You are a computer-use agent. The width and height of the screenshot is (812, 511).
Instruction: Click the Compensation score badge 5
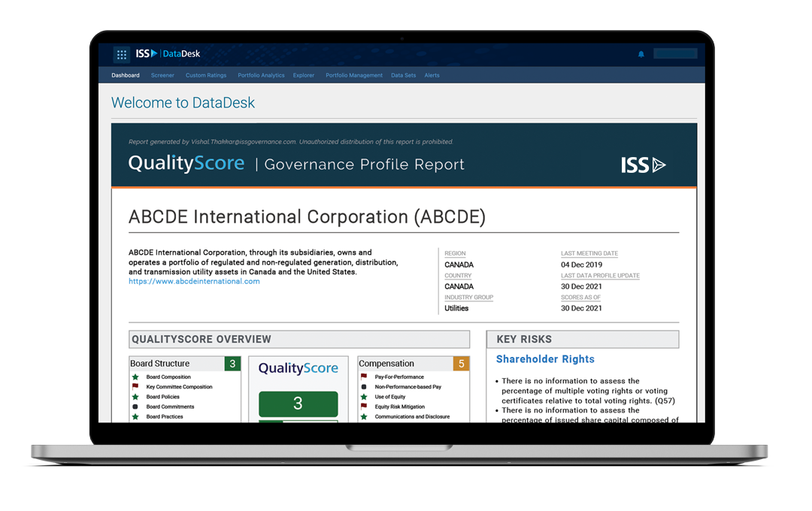click(462, 364)
